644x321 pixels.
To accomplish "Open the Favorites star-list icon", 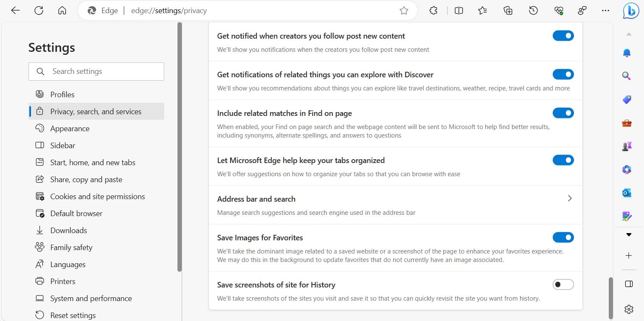I will (483, 11).
